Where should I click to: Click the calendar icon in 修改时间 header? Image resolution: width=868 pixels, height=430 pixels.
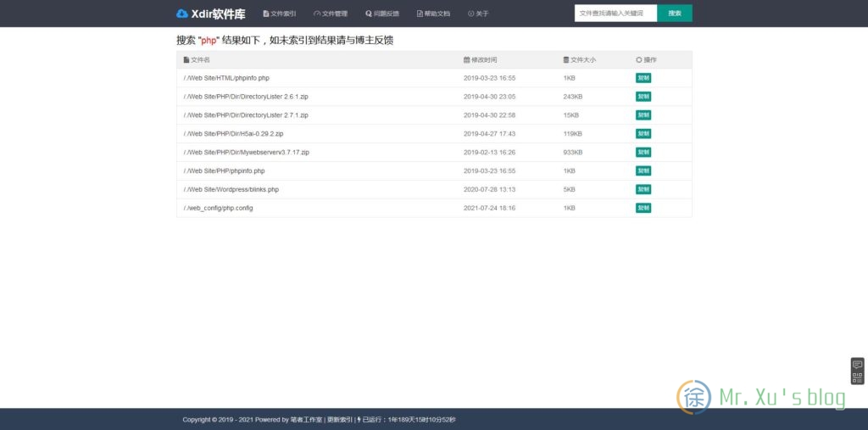(x=466, y=60)
